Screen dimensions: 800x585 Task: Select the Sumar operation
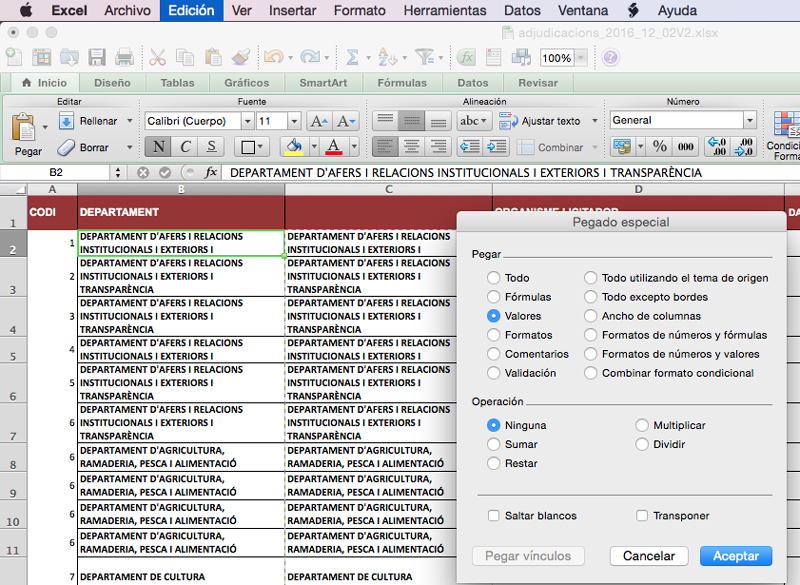[x=493, y=444]
